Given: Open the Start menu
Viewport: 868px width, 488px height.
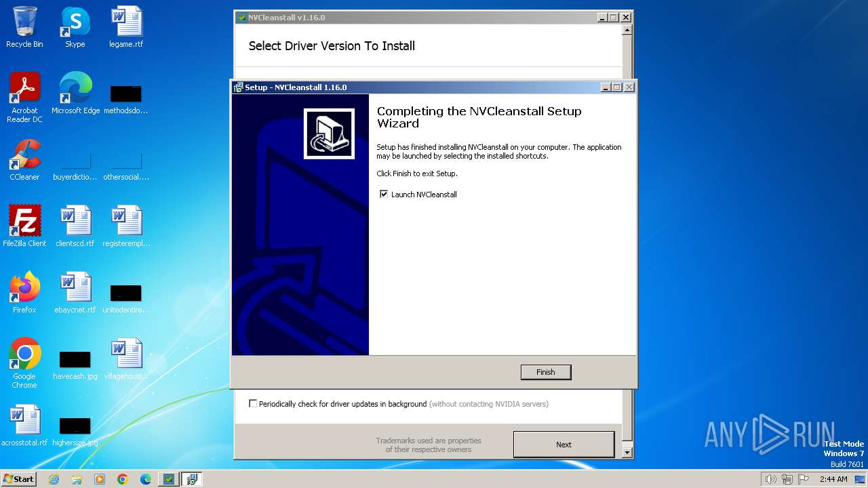Looking at the screenshot, I should (18, 479).
